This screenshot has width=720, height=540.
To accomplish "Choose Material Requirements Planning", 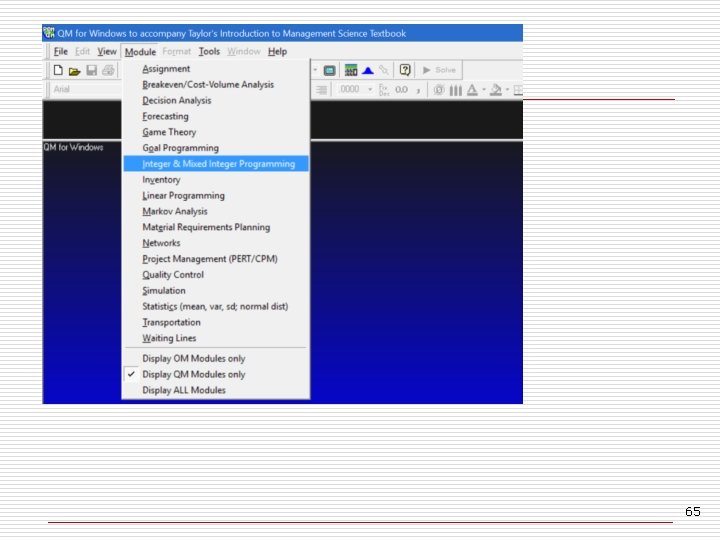I will tap(216, 227).
